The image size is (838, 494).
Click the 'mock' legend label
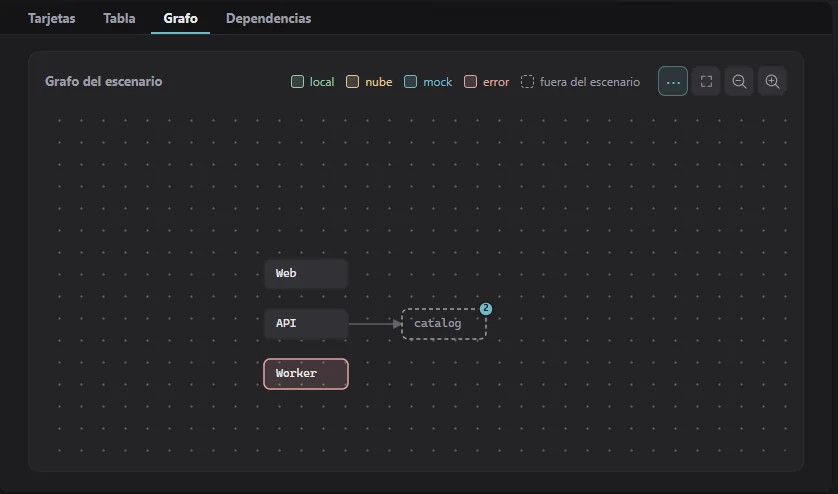438,82
